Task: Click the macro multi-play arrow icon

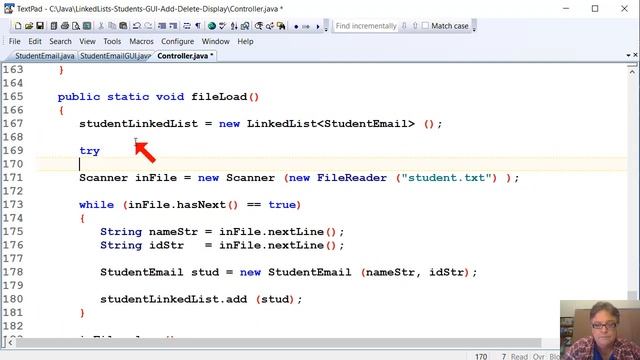Action: pos(306,27)
